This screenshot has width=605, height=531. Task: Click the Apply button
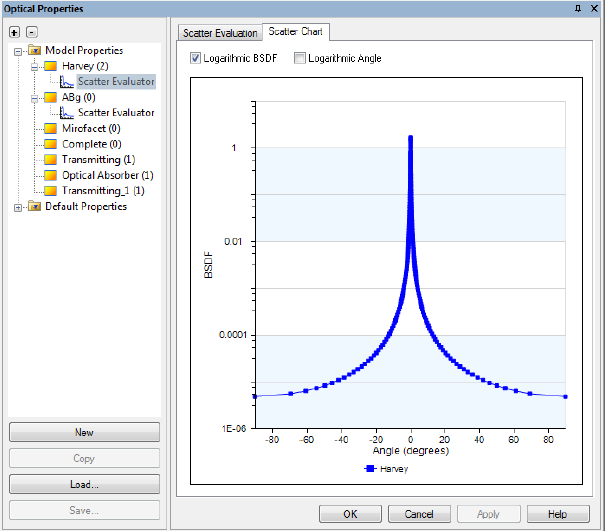click(x=488, y=514)
